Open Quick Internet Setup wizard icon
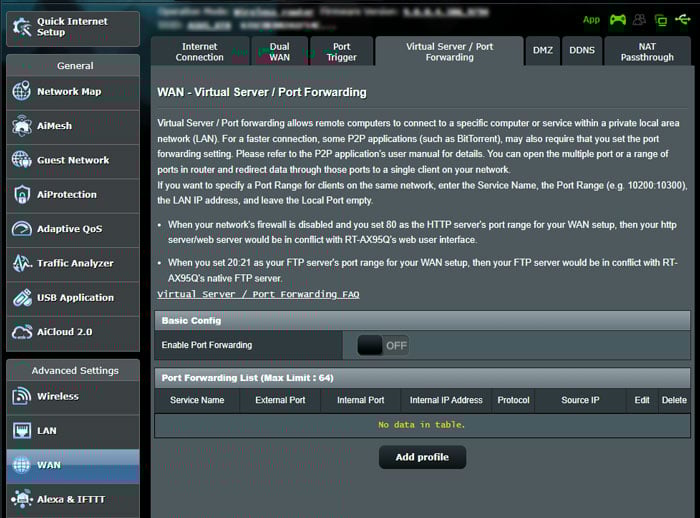 [22, 27]
